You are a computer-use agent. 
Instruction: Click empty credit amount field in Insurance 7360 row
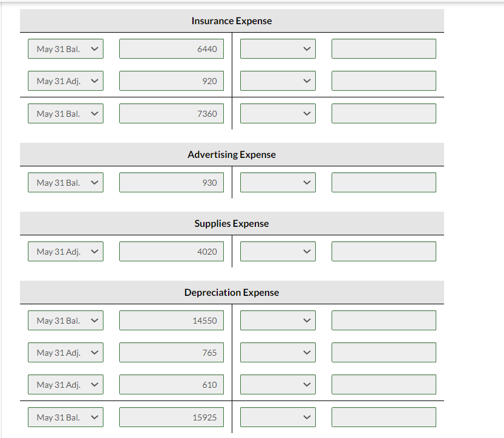(384, 114)
